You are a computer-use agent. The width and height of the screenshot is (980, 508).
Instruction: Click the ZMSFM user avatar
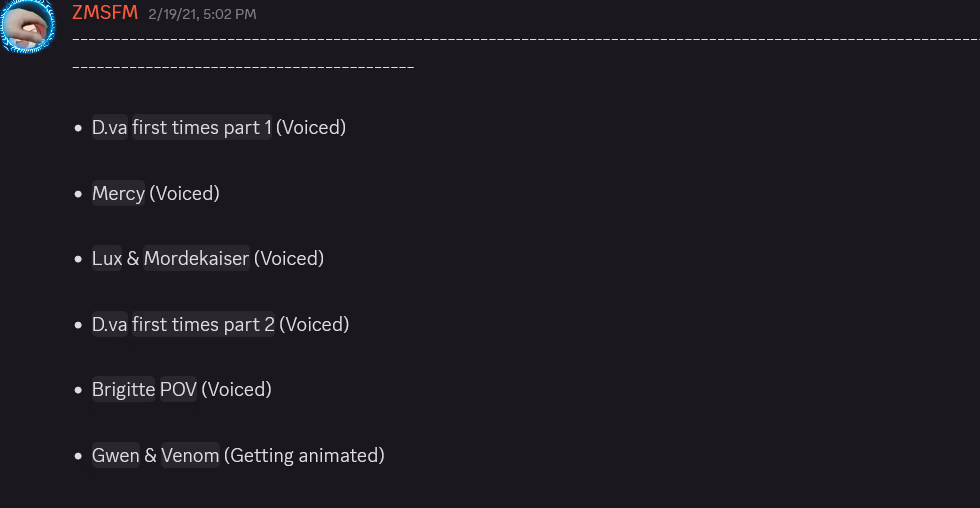[x=27, y=27]
